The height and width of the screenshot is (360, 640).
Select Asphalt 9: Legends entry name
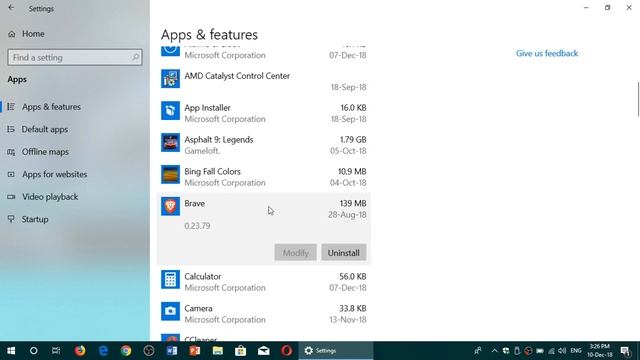pos(218,140)
